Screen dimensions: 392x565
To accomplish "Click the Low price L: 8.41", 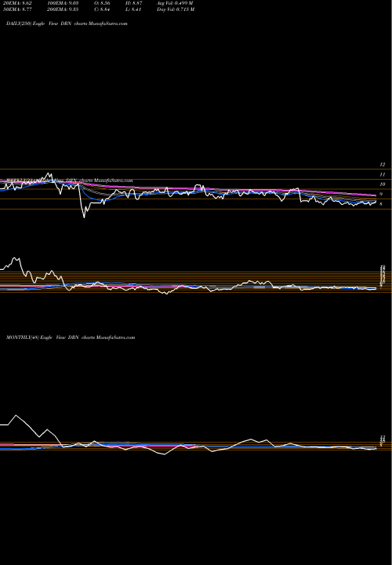I will click(135, 9).
